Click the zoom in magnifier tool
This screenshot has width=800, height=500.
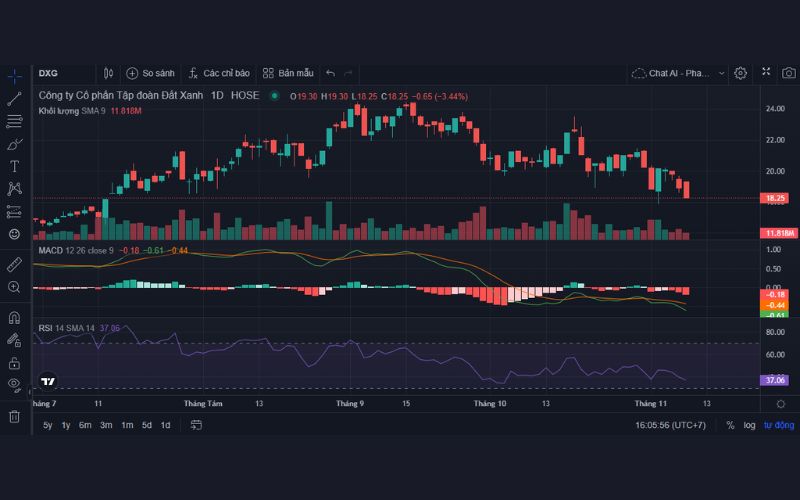tap(14, 287)
